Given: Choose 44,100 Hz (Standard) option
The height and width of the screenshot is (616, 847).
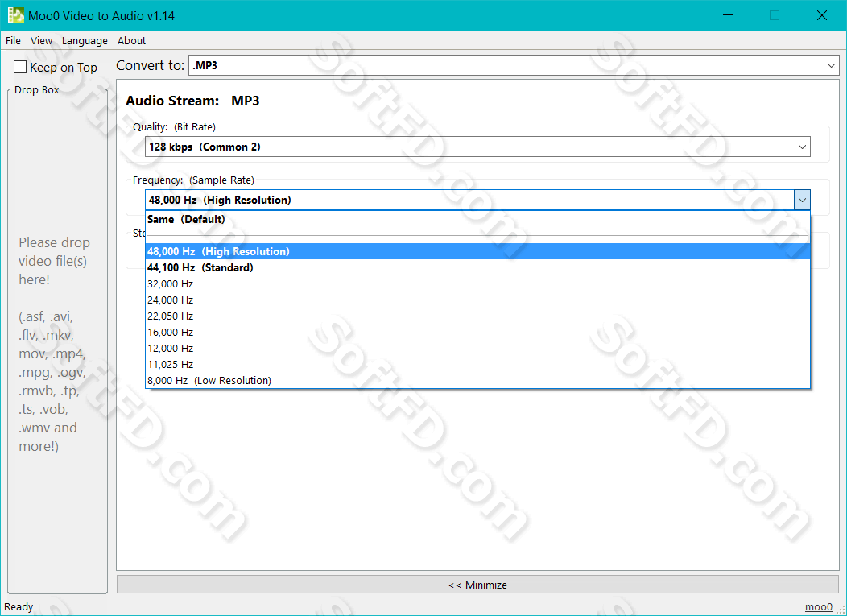Looking at the screenshot, I should [477, 267].
